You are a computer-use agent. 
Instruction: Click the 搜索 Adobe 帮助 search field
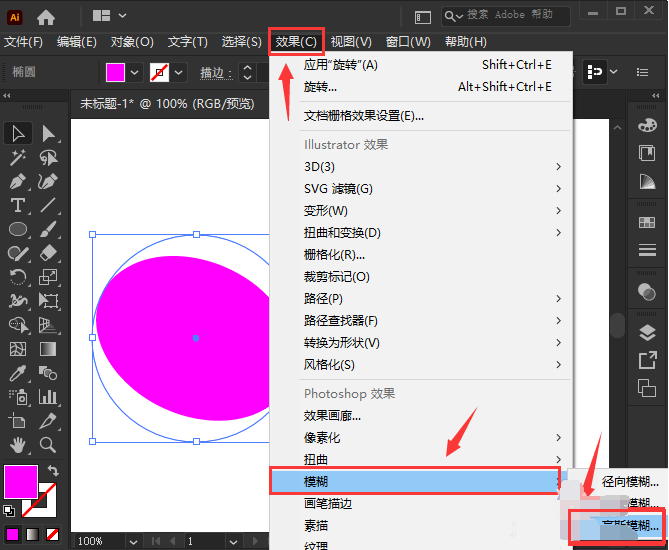coord(506,16)
